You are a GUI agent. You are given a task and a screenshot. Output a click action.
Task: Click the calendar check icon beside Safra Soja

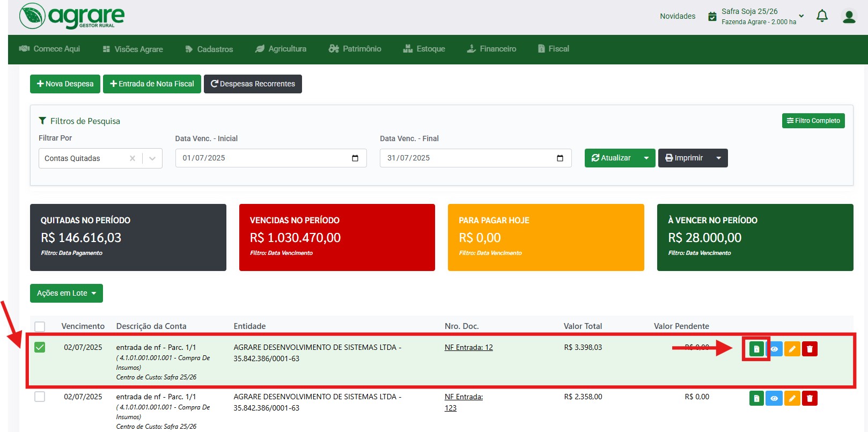[x=712, y=17]
